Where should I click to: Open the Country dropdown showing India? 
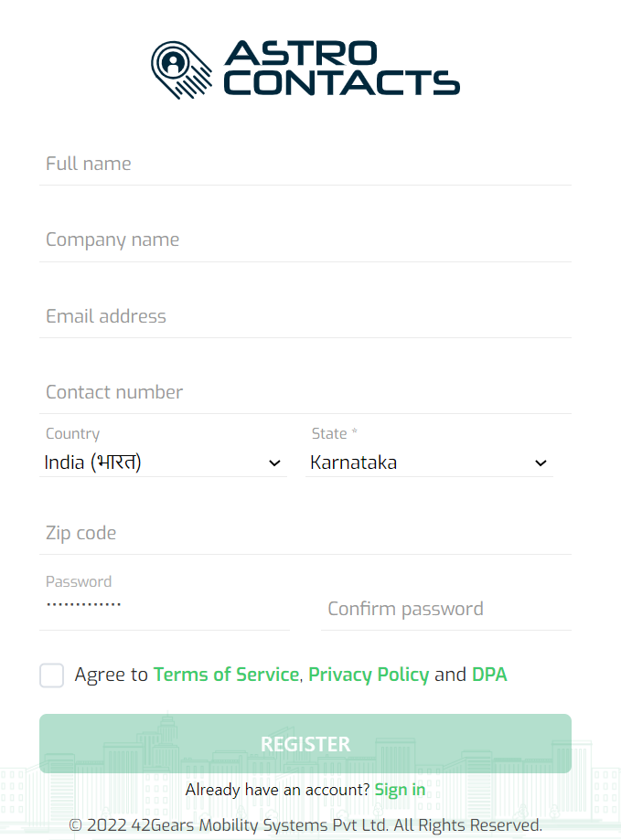point(164,463)
